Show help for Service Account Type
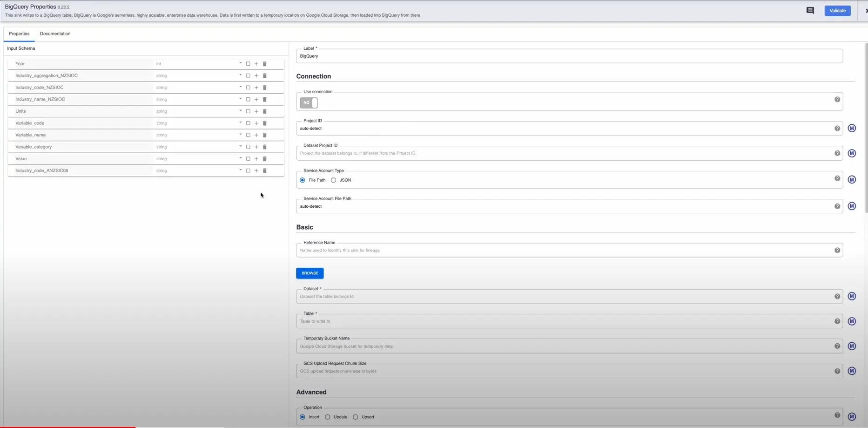The height and width of the screenshot is (428, 868). (x=837, y=178)
